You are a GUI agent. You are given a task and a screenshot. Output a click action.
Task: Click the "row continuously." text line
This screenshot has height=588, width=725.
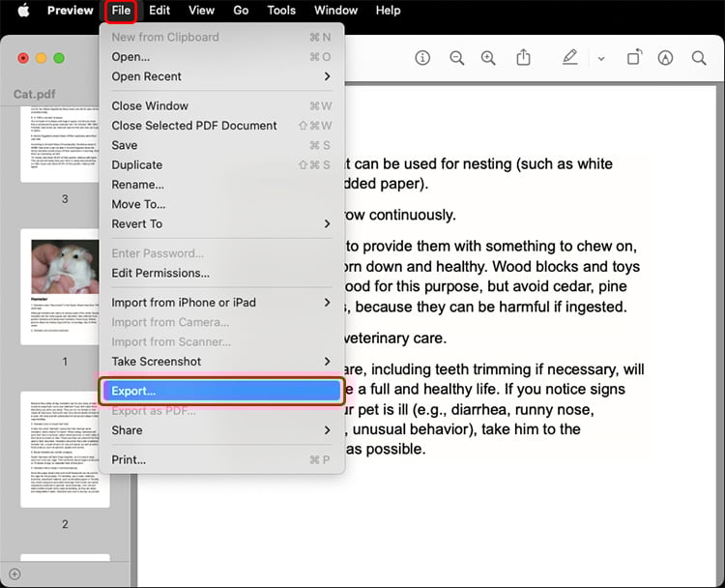click(x=400, y=215)
